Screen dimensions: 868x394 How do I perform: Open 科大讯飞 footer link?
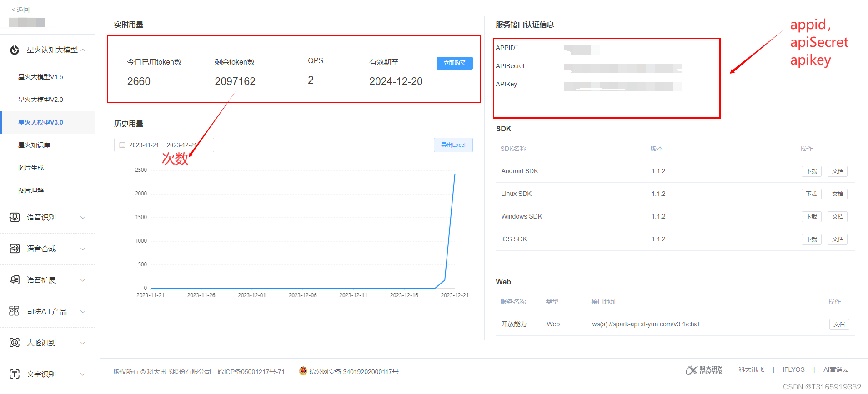coord(751,369)
